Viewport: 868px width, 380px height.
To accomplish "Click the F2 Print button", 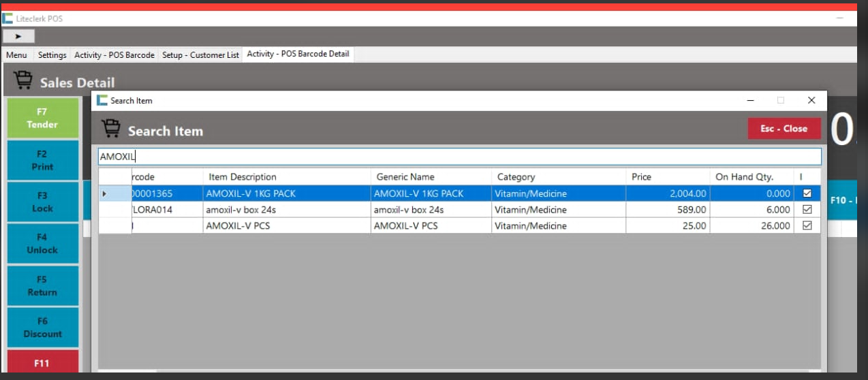I will coord(42,160).
